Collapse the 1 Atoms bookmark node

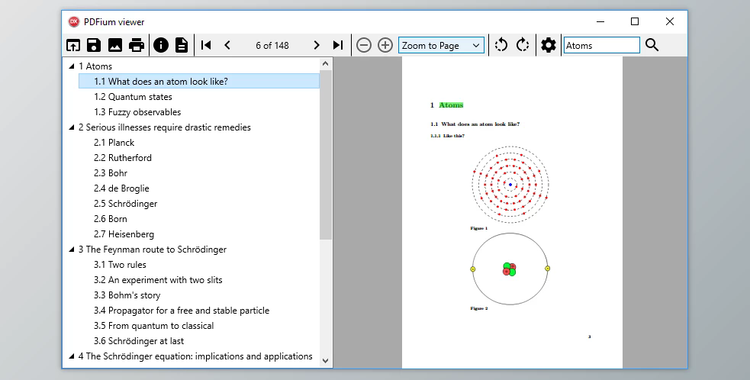(x=72, y=66)
